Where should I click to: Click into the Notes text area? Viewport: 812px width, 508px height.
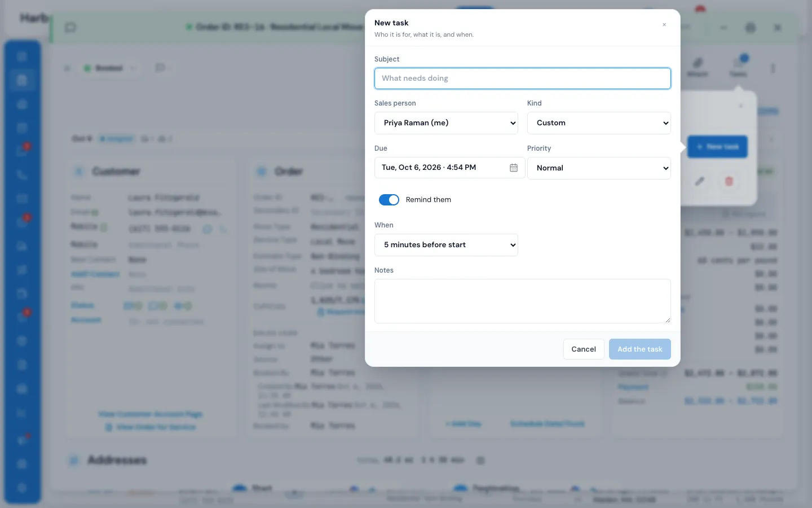click(522, 301)
